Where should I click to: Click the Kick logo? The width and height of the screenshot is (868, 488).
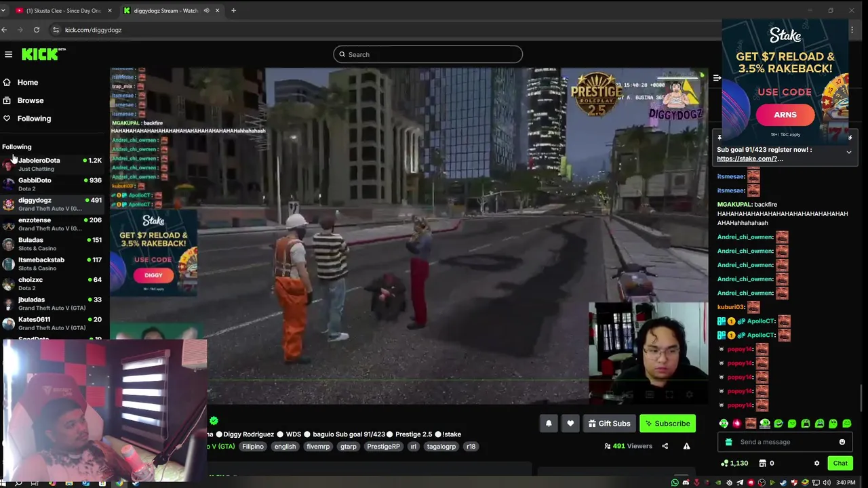click(43, 54)
